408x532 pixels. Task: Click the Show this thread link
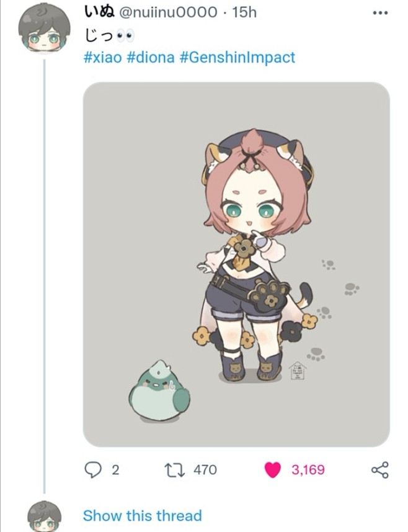tap(143, 515)
